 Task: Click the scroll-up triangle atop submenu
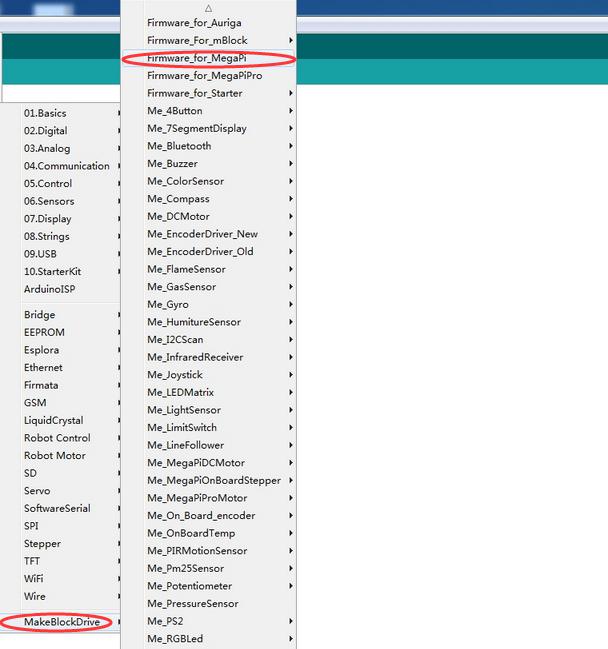(209, 8)
